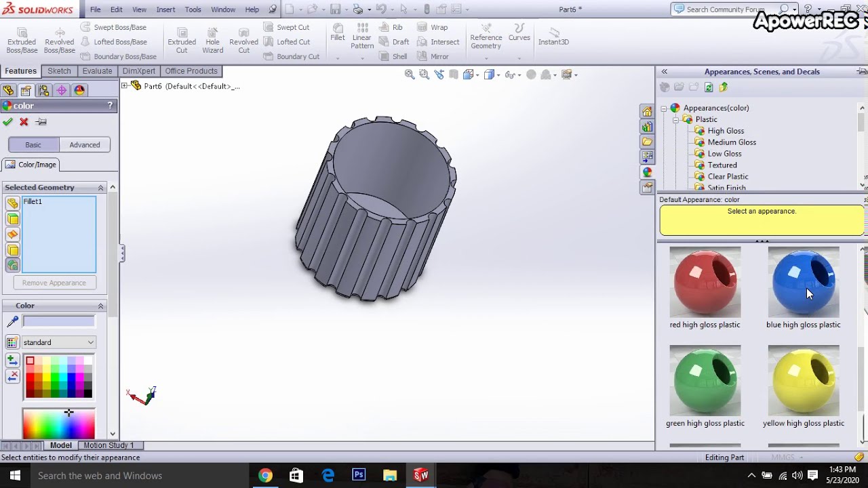
Task: Open the ConfigurationManager tab icon
Action: (43, 90)
